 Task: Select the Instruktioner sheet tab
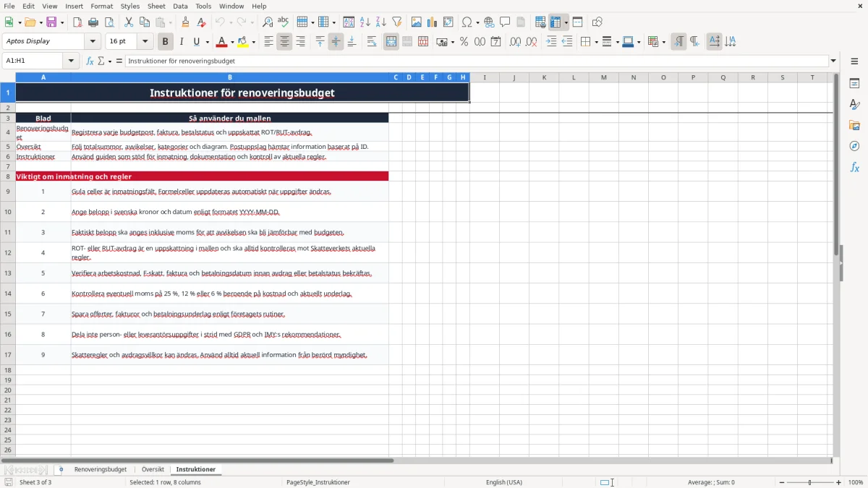(196, 470)
